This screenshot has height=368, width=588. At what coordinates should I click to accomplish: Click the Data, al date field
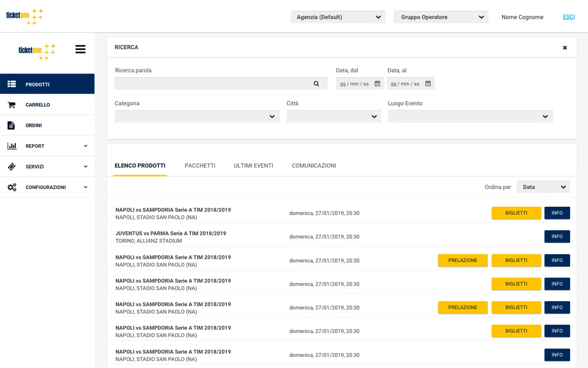click(x=410, y=84)
